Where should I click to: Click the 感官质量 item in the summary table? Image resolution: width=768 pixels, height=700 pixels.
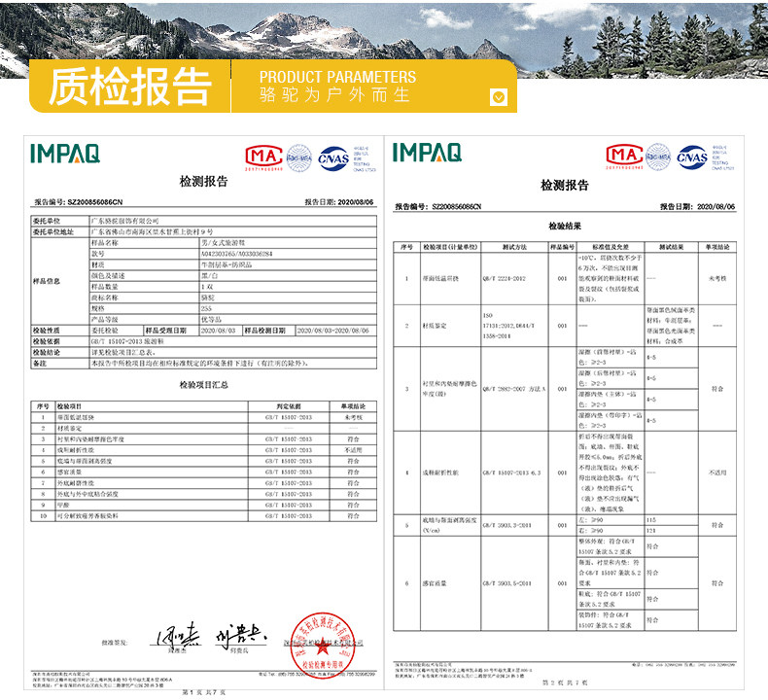click(69, 472)
